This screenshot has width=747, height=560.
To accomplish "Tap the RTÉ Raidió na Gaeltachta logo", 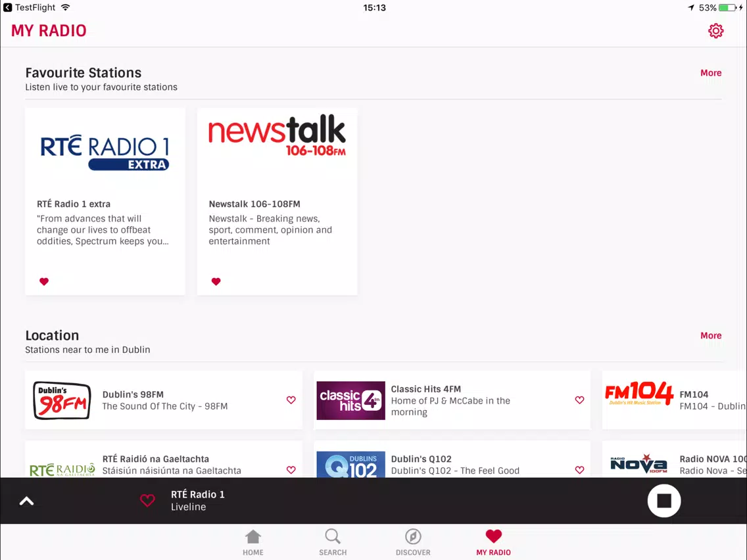I will [62, 470].
